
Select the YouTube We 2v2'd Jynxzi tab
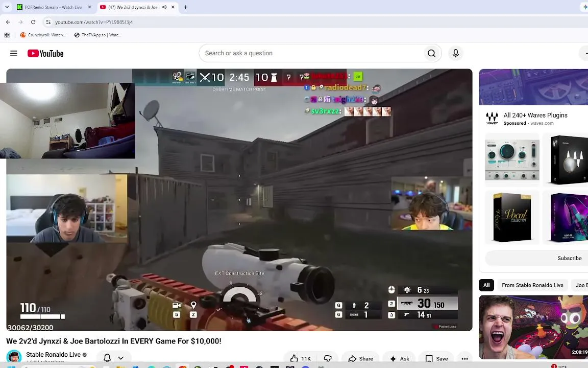click(133, 7)
